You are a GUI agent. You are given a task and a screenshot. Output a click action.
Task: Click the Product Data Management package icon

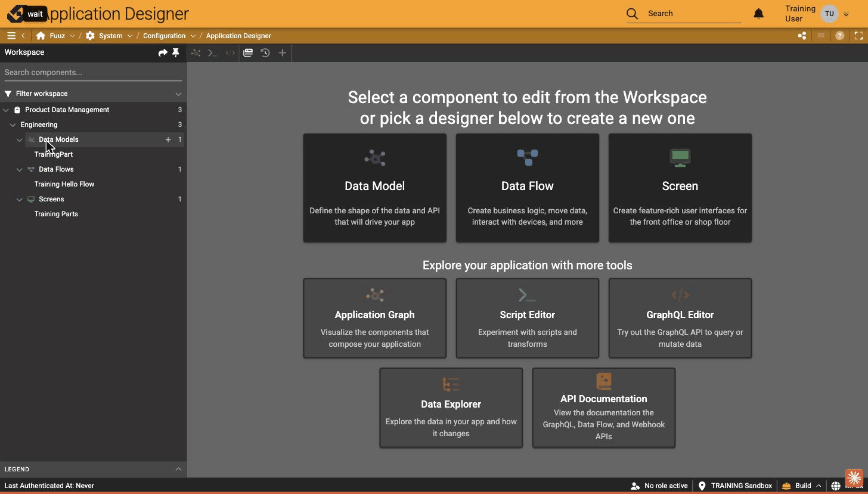[17, 110]
